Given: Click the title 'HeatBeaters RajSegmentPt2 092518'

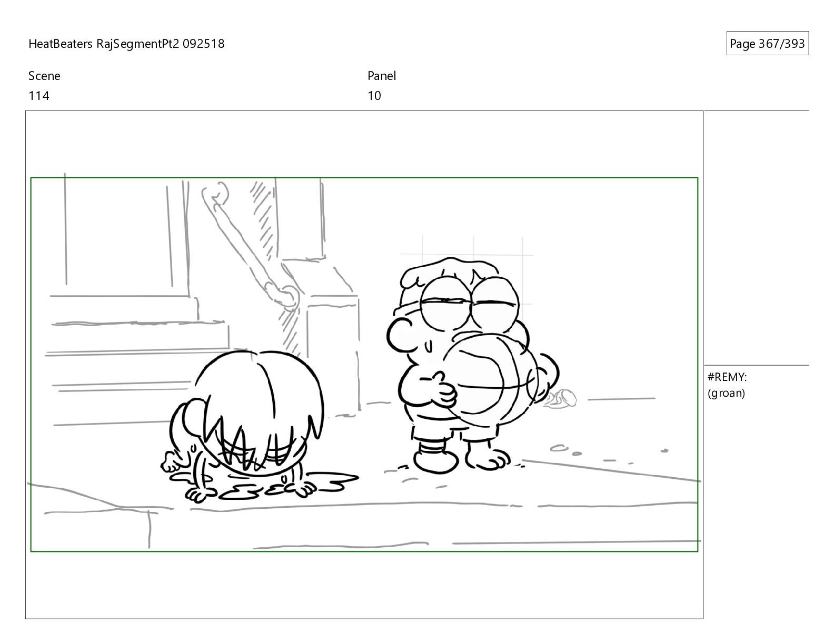Looking at the screenshot, I should 126,44.
